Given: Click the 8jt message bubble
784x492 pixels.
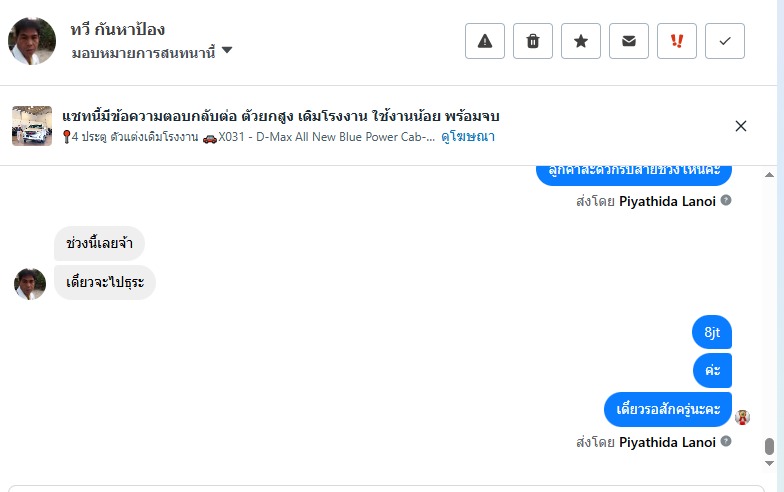Looking at the screenshot, I should pyautogui.click(x=712, y=333).
